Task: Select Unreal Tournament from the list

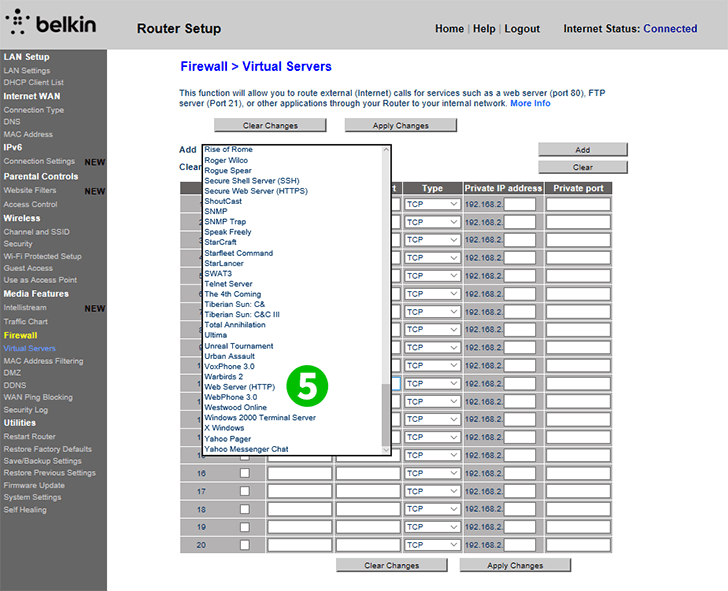Action: 239,346
